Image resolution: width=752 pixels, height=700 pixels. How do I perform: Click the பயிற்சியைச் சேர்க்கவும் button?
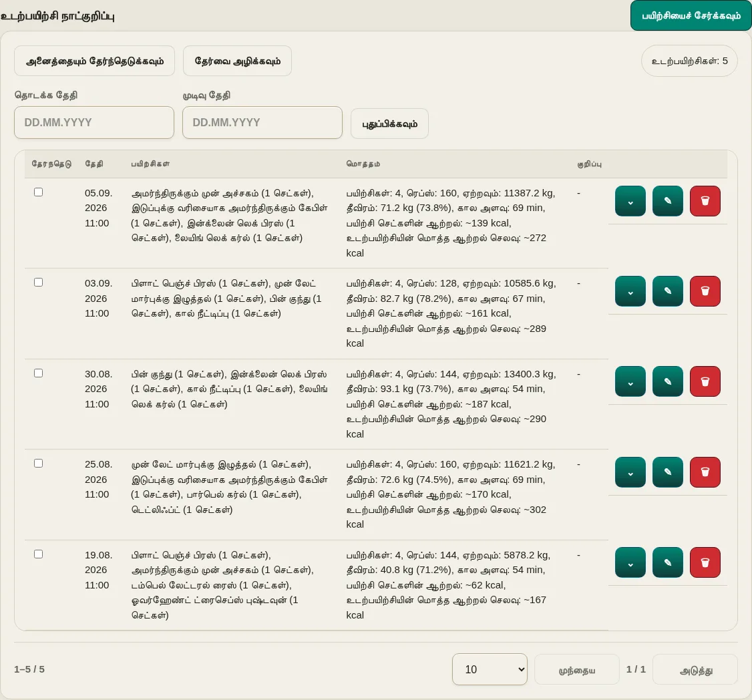(691, 15)
